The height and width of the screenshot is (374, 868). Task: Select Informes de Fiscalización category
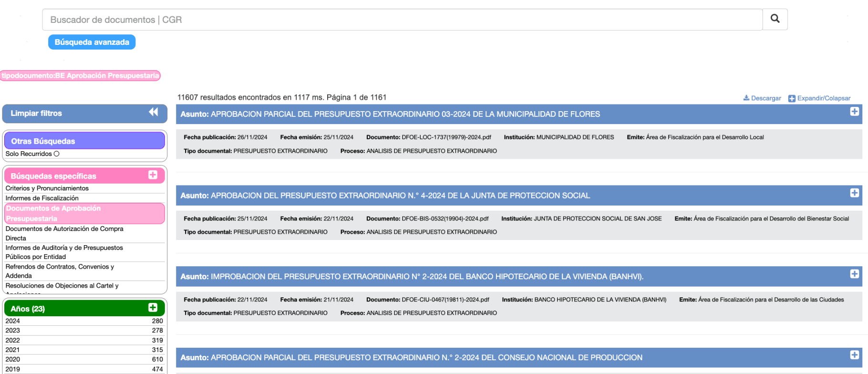[42, 198]
